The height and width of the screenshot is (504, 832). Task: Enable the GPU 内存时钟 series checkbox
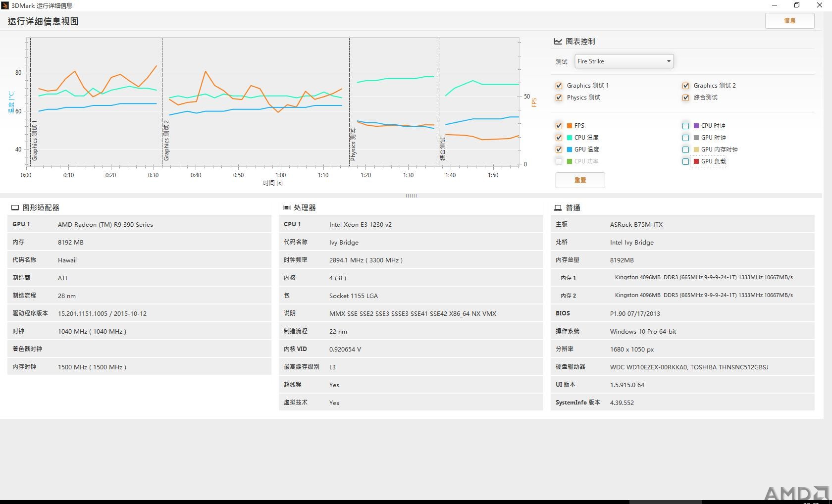click(685, 150)
